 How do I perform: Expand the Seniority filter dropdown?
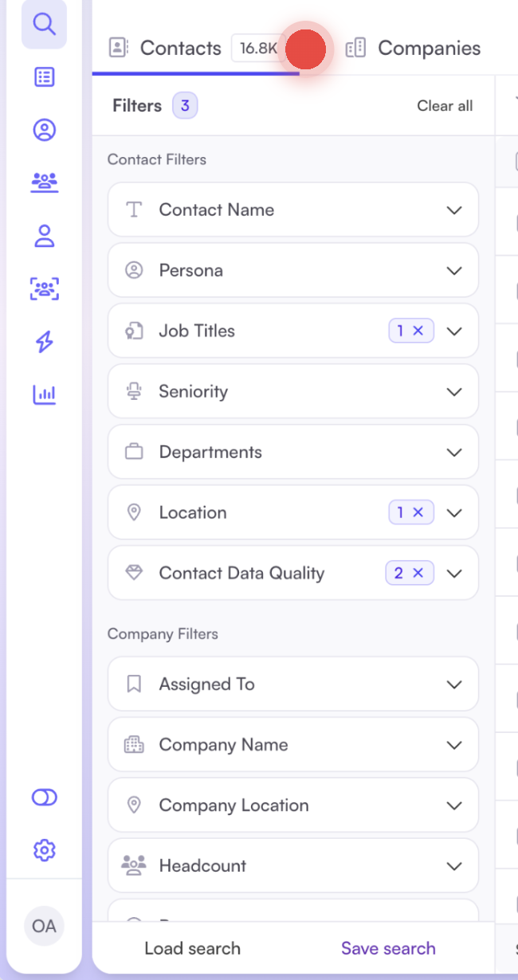(x=454, y=392)
